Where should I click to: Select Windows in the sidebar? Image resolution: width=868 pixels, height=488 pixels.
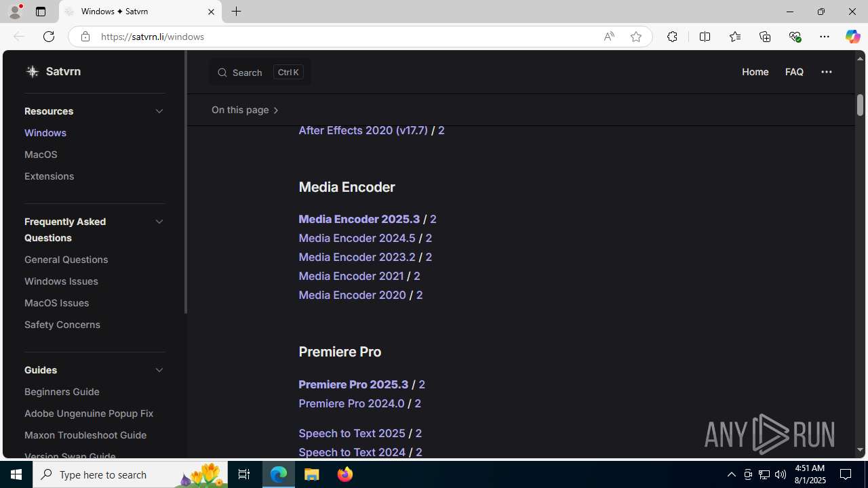(45, 133)
